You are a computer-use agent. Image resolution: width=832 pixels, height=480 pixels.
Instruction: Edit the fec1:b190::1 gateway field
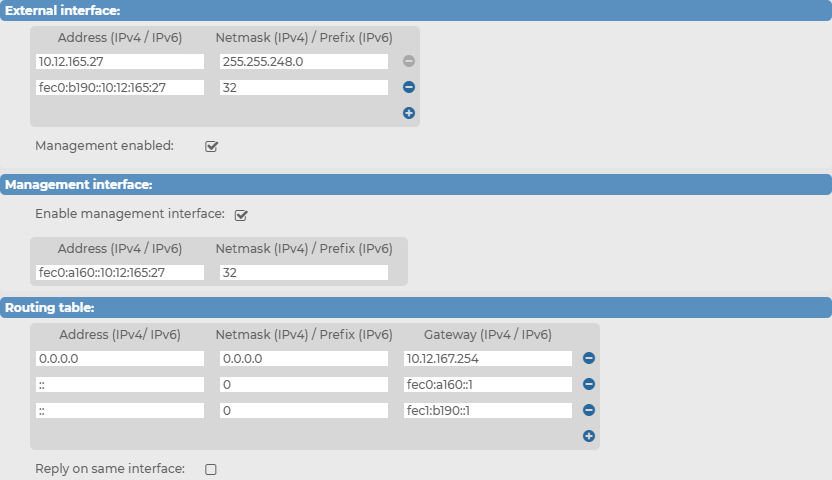point(488,411)
